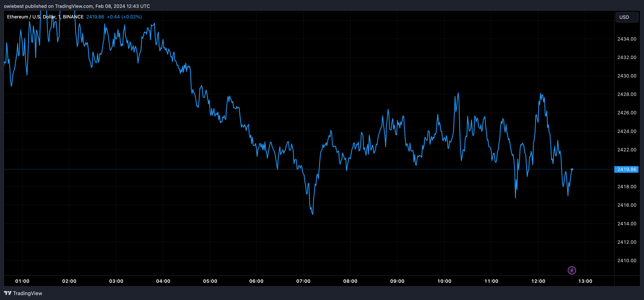Click the 12:00 time axis label

(x=538, y=281)
